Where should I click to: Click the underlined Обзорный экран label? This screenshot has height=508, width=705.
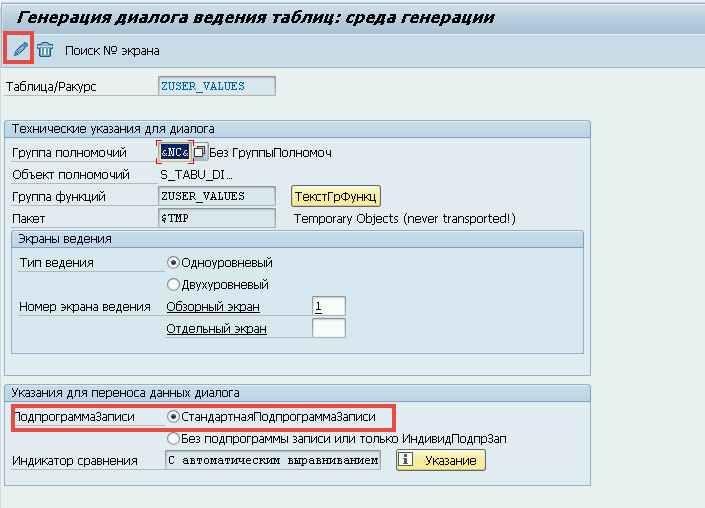point(213,306)
